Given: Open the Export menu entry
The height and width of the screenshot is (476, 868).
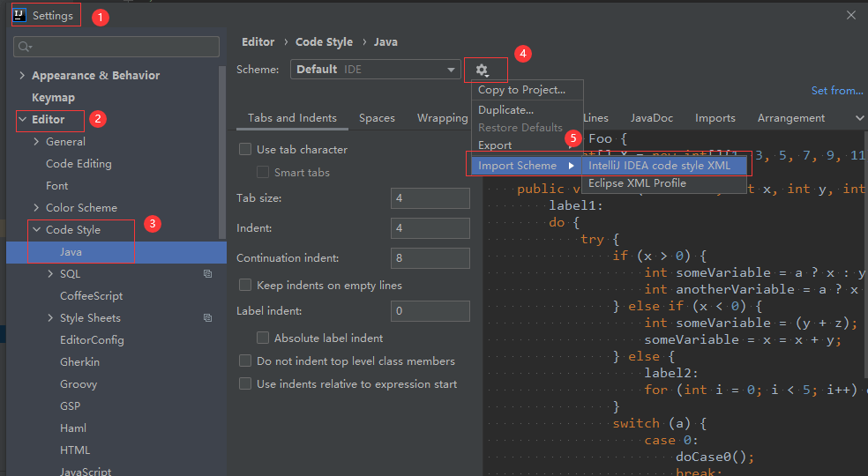Looking at the screenshot, I should click(495, 145).
